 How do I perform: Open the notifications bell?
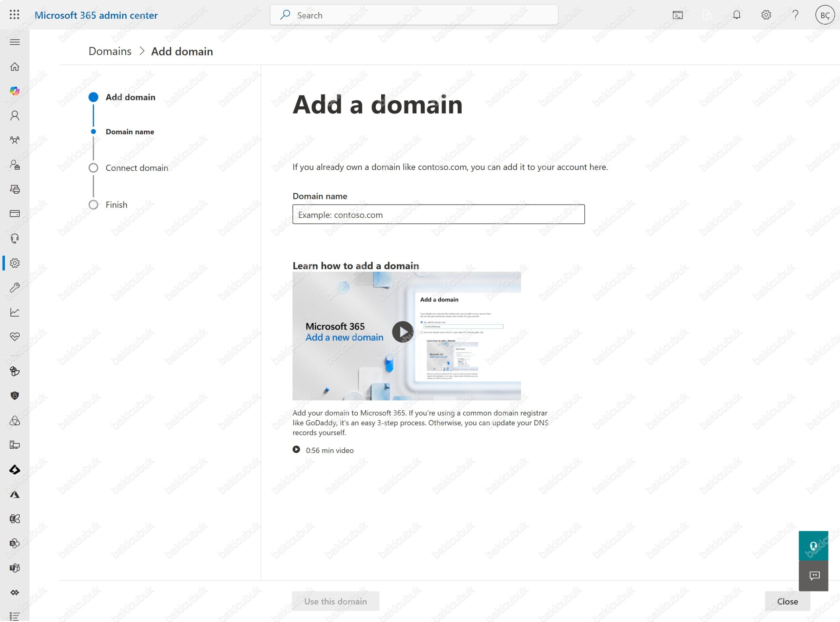tap(737, 15)
